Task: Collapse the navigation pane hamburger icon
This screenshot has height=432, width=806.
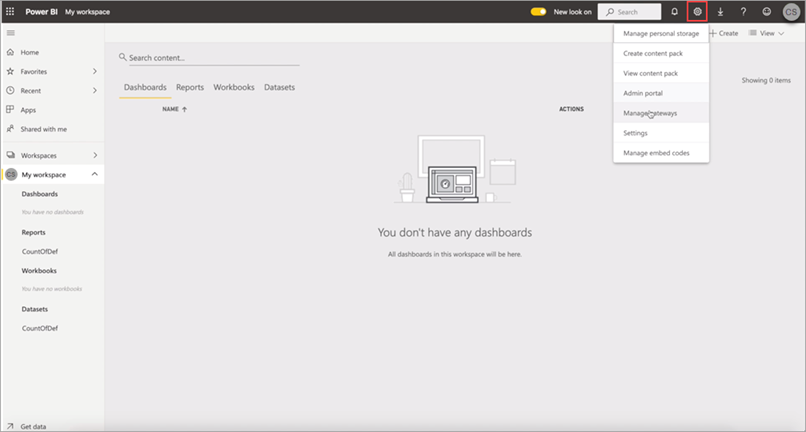Action: [x=11, y=33]
